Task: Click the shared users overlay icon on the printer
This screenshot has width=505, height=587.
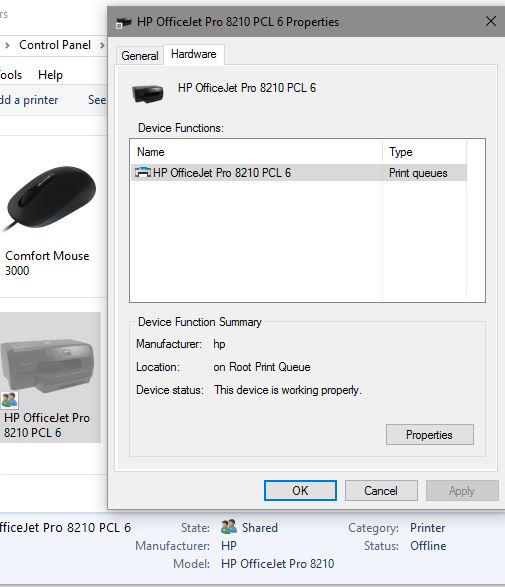Action: coord(9,400)
